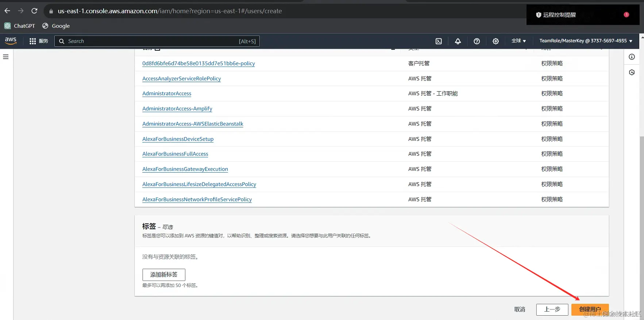Screen dimensions: 644x320
Task: Click the page vertical scrollbar thumb
Action: 642,228
